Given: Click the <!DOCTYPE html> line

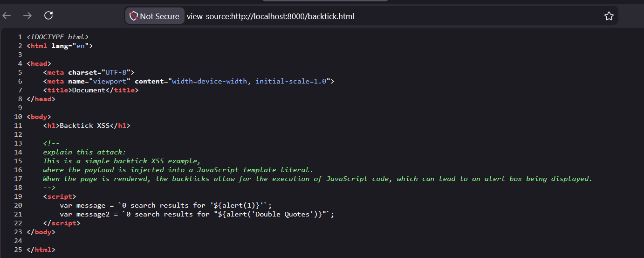Looking at the screenshot, I should pos(57,37).
